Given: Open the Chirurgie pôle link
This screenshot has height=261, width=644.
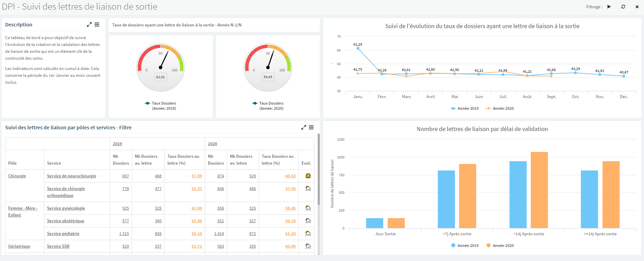Looking at the screenshot, I should tap(17, 176).
